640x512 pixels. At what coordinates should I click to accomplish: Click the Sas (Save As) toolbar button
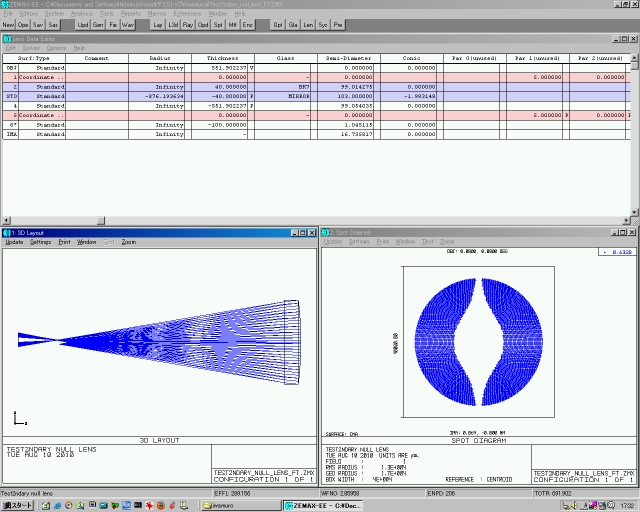[x=53, y=25]
